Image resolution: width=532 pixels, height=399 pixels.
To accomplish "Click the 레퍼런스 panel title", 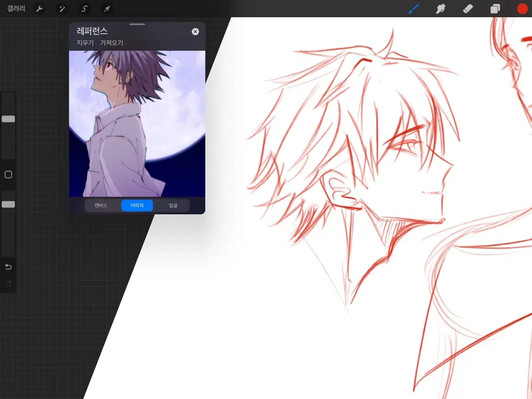I will [x=92, y=31].
